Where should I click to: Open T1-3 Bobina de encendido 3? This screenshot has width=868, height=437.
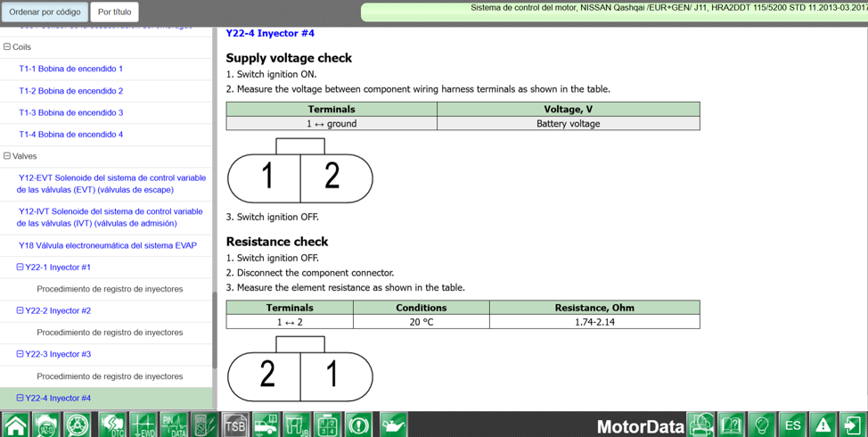coord(71,112)
